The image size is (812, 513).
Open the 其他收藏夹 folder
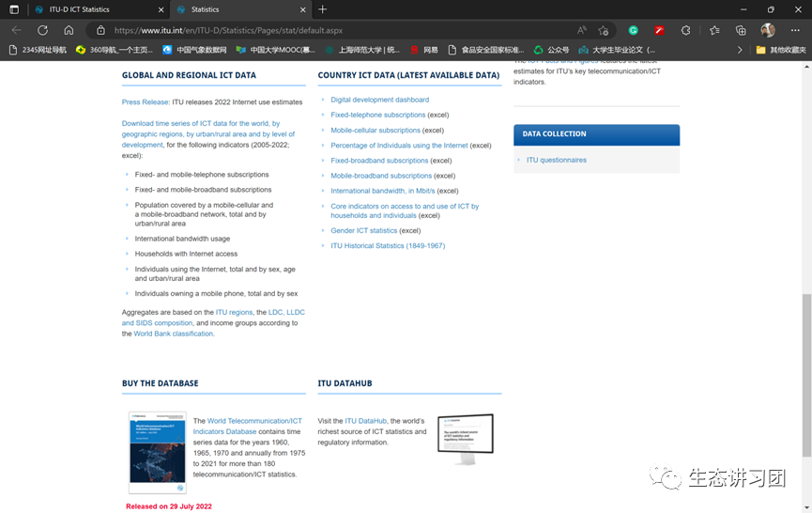coord(781,50)
